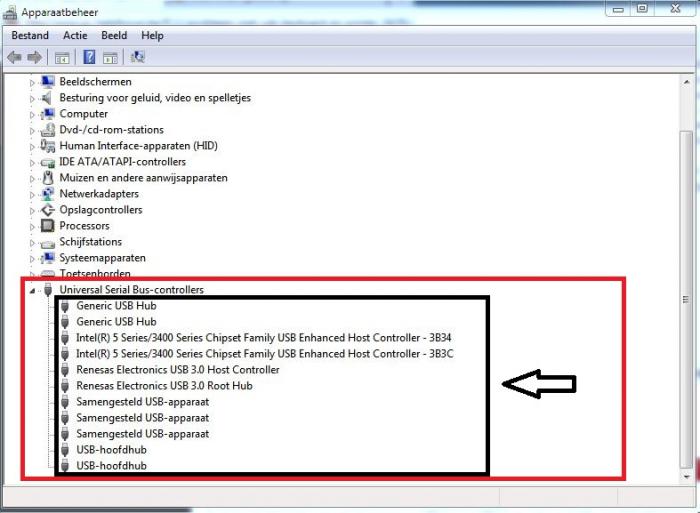Click USB icon of Intel controller 3B34
700x513 pixels.
click(x=65, y=338)
